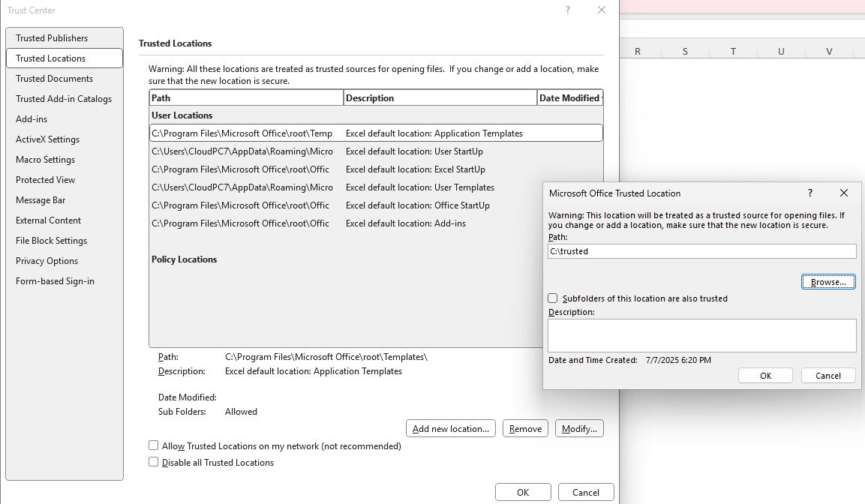Click Browse button for trusted path
The image size is (865, 504).
click(828, 282)
